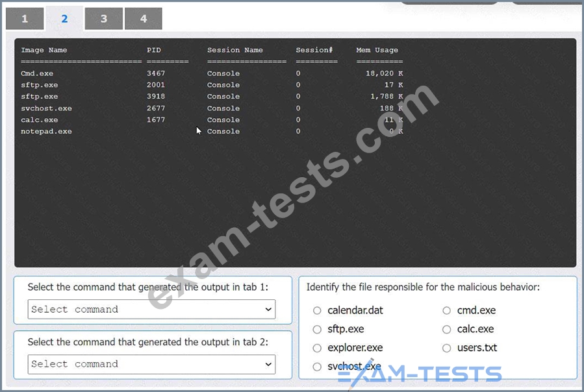Pick the explorer.exe radio button

[x=317, y=349]
